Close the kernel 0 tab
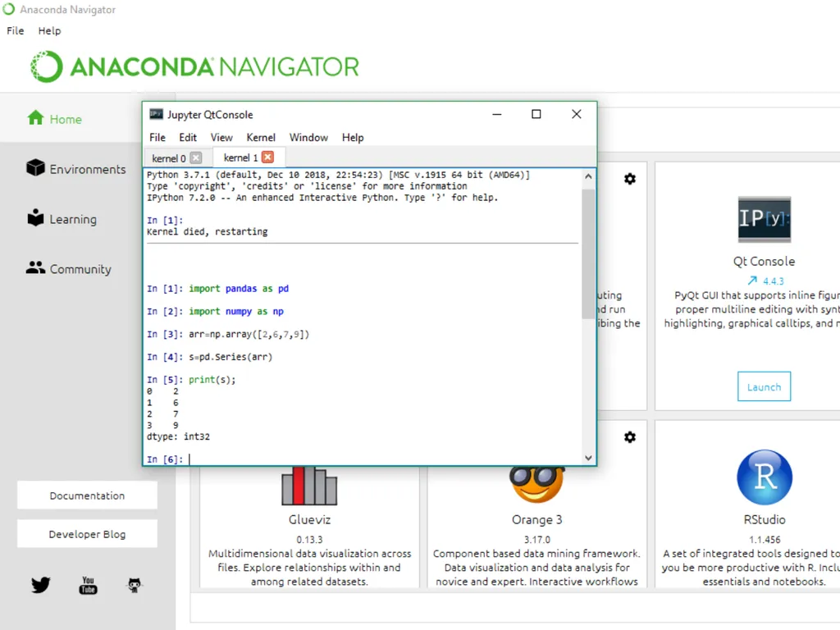The image size is (840, 630). [196, 158]
